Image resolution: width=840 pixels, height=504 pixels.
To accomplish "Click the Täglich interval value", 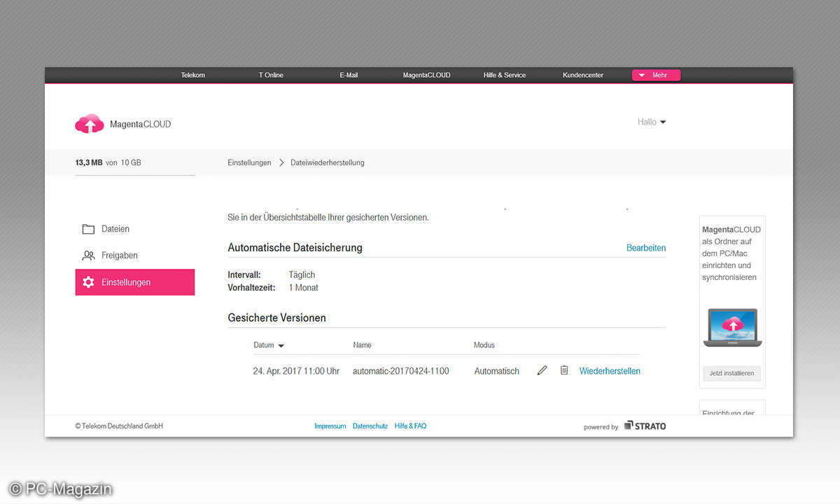I will tap(302, 275).
